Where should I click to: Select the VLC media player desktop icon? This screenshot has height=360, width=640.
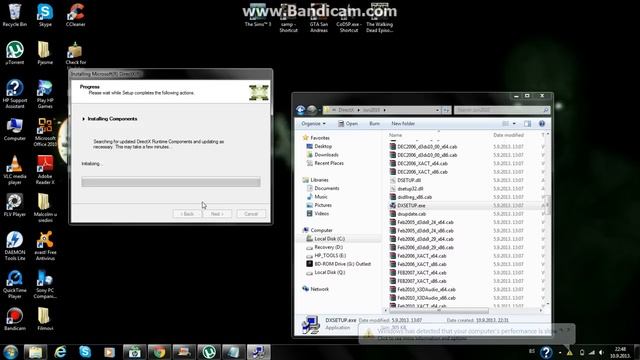pos(15,170)
